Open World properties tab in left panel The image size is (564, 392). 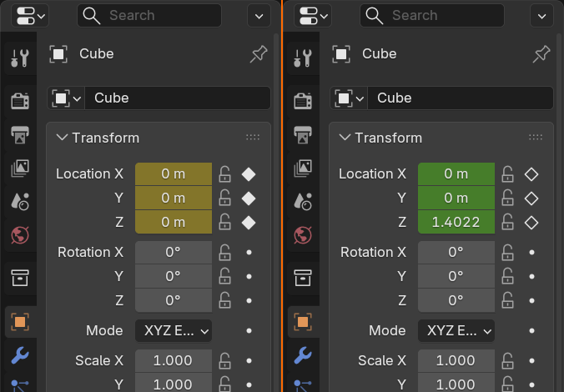click(x=20, y=235)
